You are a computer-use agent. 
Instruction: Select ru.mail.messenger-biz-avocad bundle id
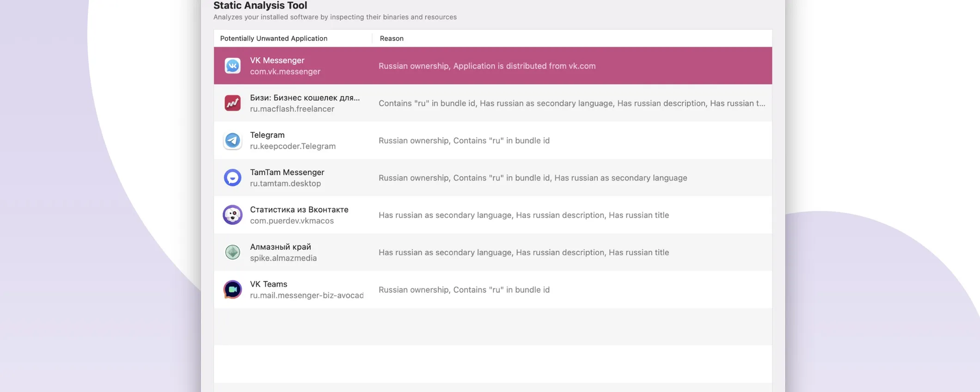point(306,295)
